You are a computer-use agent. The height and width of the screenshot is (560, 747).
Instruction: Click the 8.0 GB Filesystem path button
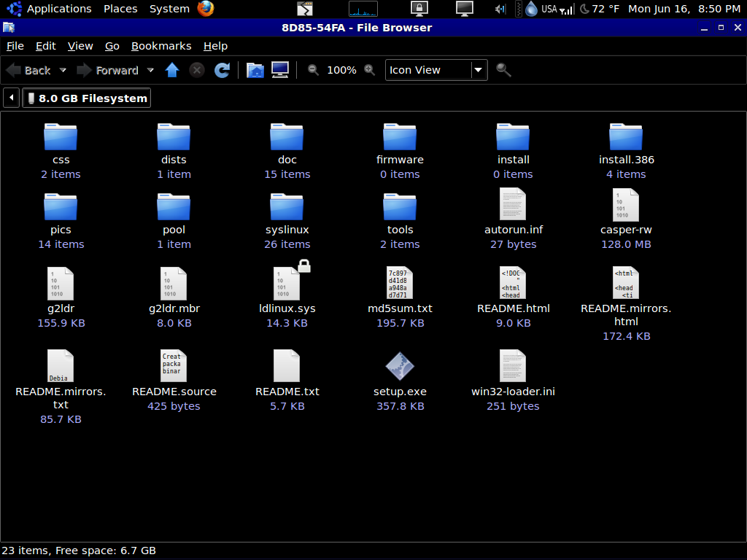[x=87, y=98]
